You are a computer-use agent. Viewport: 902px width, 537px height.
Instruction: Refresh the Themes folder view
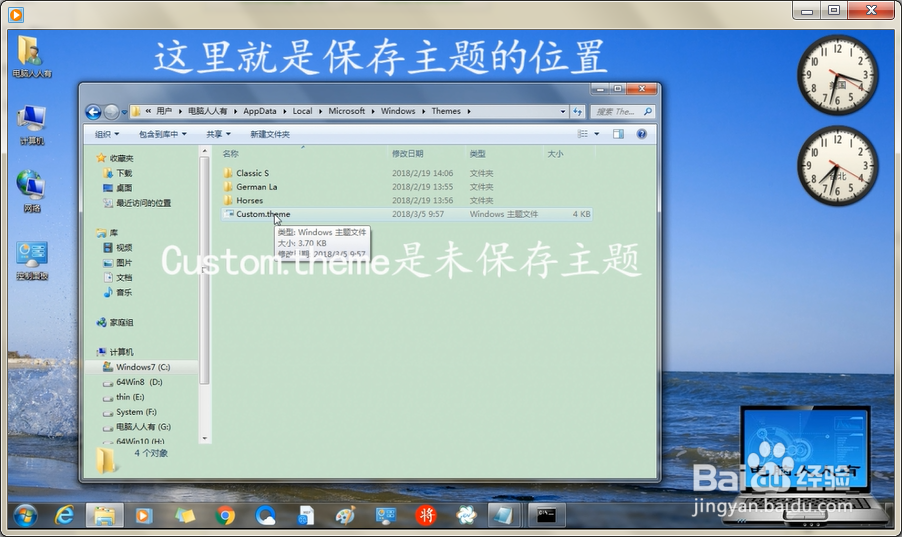578,112
